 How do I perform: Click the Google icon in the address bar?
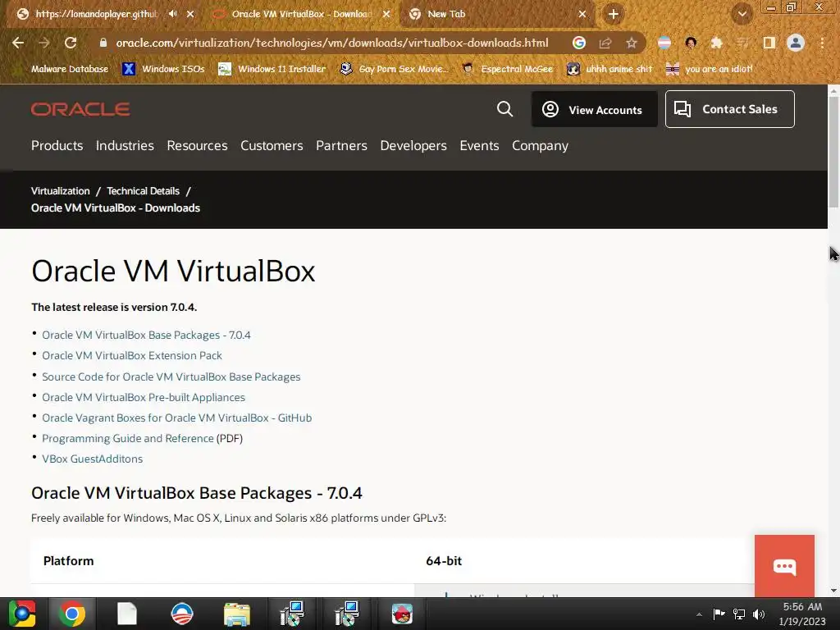pos(578,43)
